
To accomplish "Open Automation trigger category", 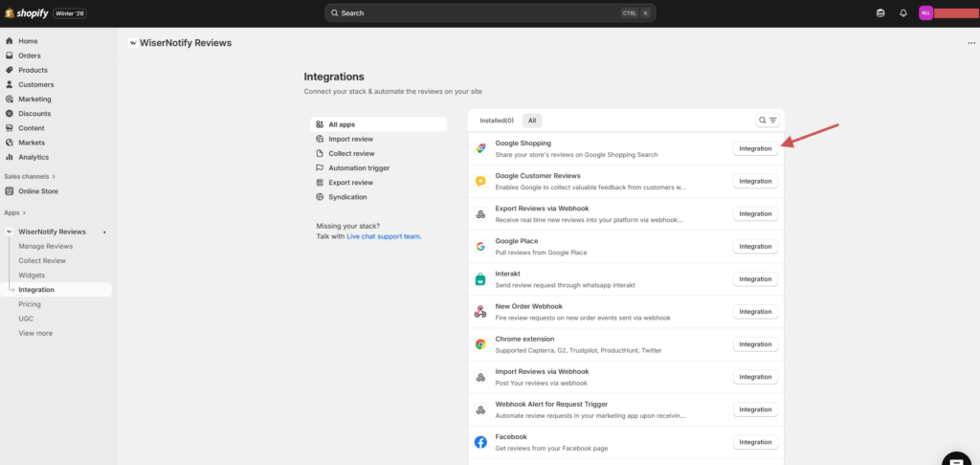I will tap(358, 167).
